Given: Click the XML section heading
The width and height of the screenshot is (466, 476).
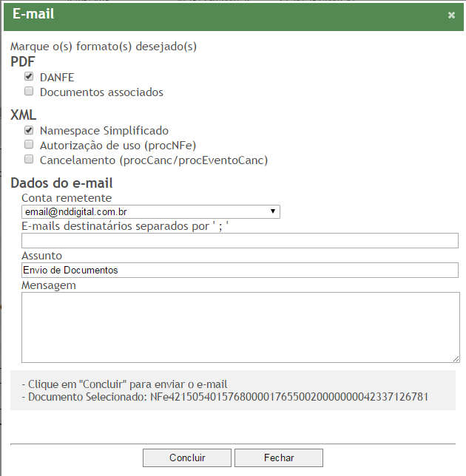Looking at the screenshot, I should 24,115.
